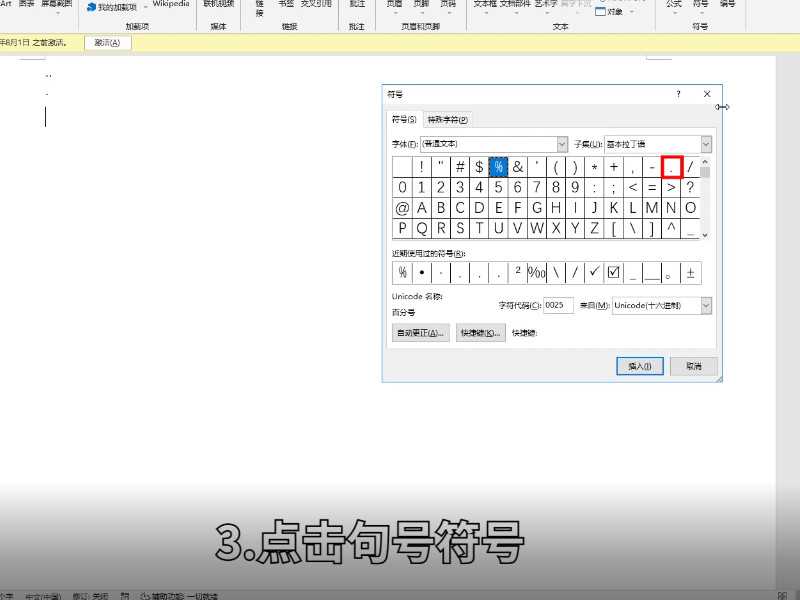Screen dimensions: 800x600
Task: Select the period symbol highlighted in red
Action: point(669,166)
